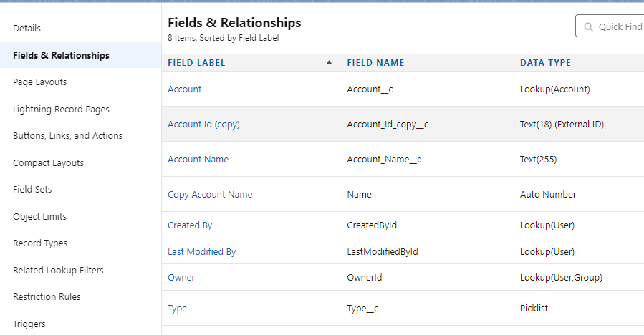Screen dimensions: 644x335
Task: Focus the Quick Find search box
Action: 610,26
